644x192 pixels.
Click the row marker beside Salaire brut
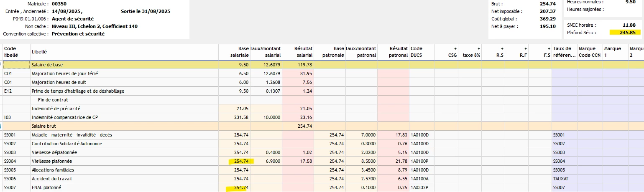[x=1, y=126]
